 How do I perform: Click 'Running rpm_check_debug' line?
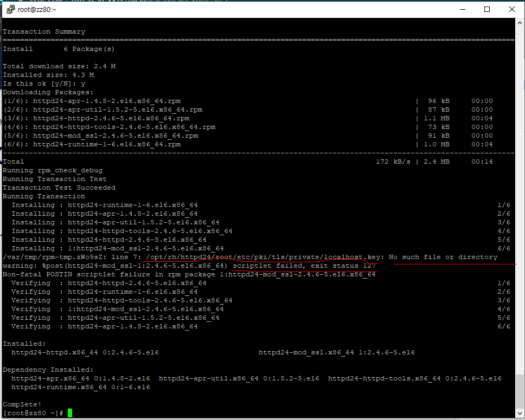(53, 170)
